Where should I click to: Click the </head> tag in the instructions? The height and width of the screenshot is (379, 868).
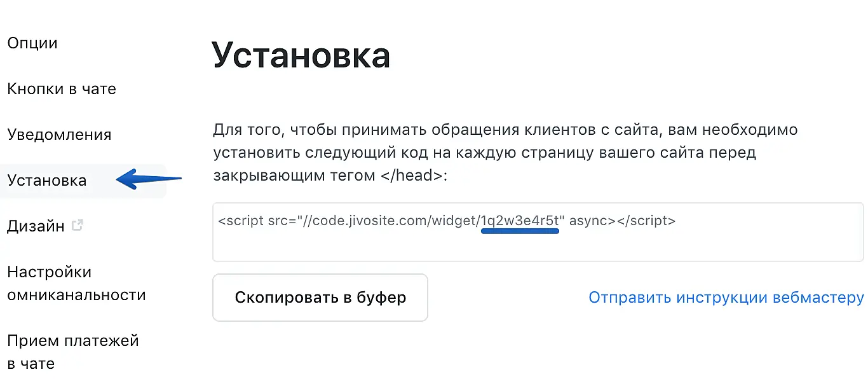pyautogui.click(x=413, y=176)
